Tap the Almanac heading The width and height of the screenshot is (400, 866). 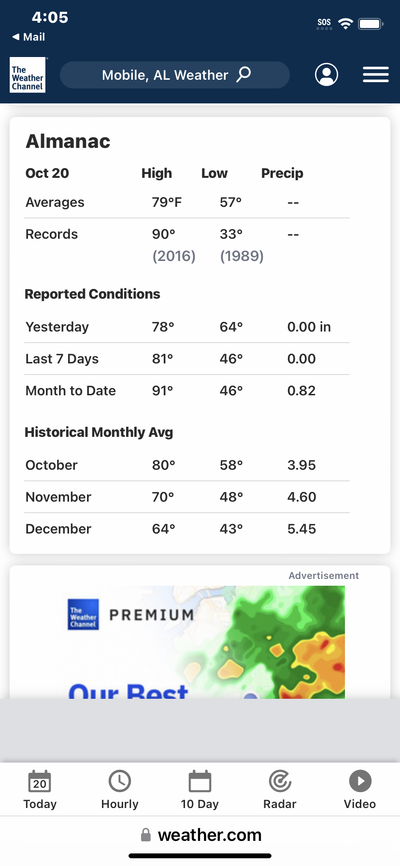click(x=68, y=141)
